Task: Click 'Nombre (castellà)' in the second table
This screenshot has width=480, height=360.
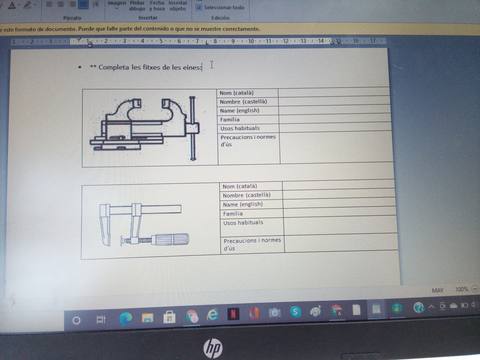Action: click(x=247, y=195)
